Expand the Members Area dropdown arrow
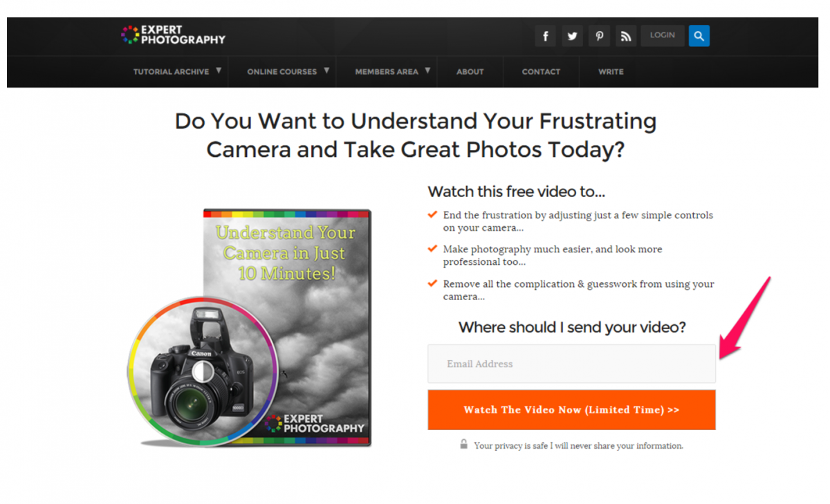Screen dimensions: 830x504 [x=427, y=71]
